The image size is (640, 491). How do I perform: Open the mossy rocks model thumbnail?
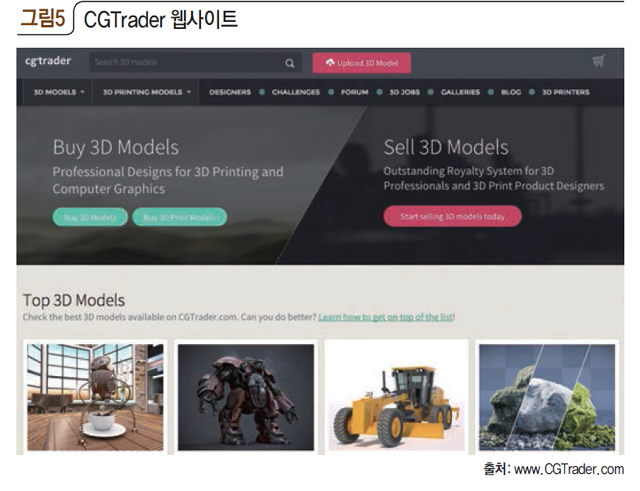(547, 397)
